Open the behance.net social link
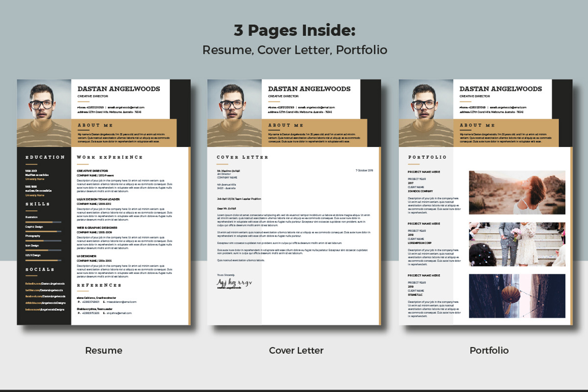This screenshot has height=392, width=588. point(46,309)
